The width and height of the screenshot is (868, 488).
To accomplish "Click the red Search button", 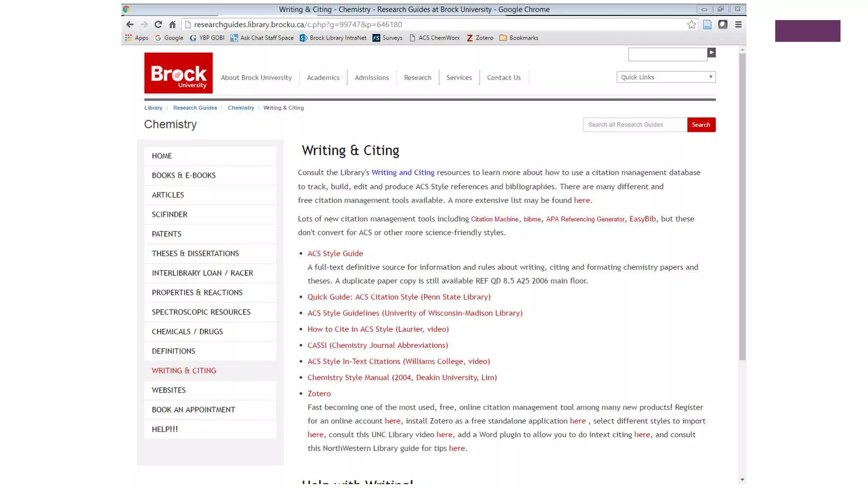I will 701,125.
